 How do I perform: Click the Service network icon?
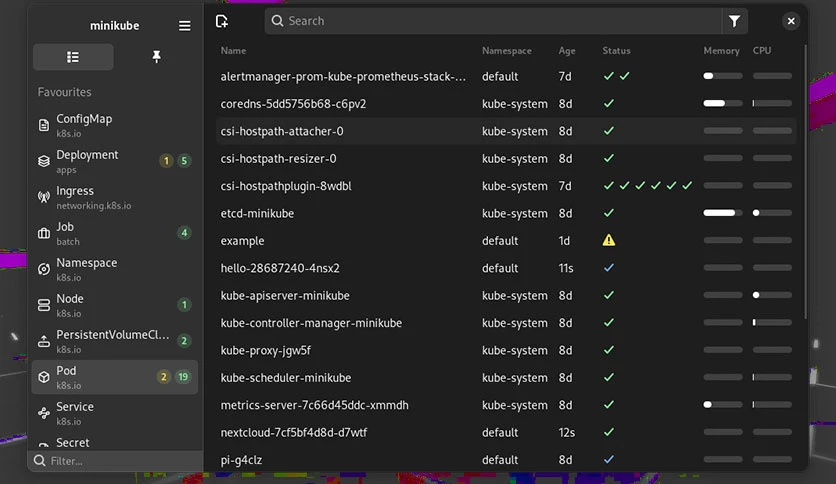point(44,413)
